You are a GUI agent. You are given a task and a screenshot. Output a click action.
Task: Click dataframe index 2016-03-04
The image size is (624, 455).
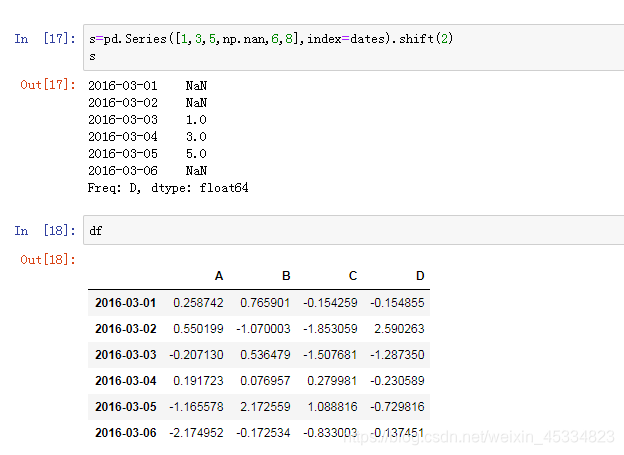(x=126, y=381)
